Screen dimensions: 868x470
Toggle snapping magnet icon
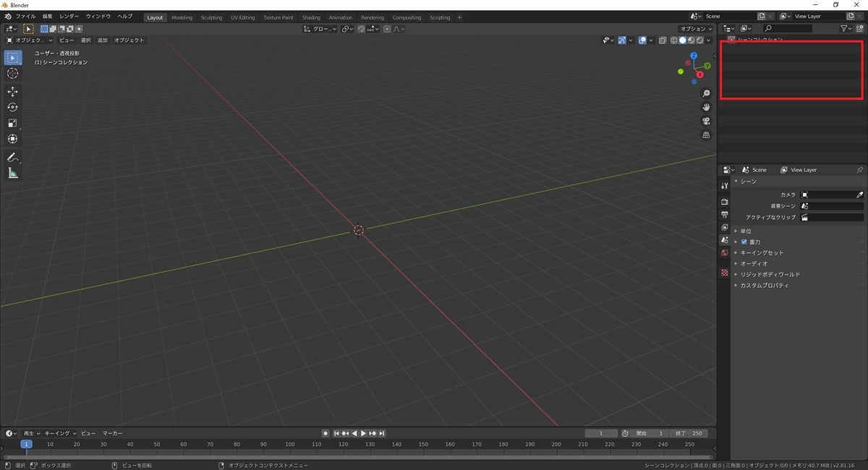point(361,29)
